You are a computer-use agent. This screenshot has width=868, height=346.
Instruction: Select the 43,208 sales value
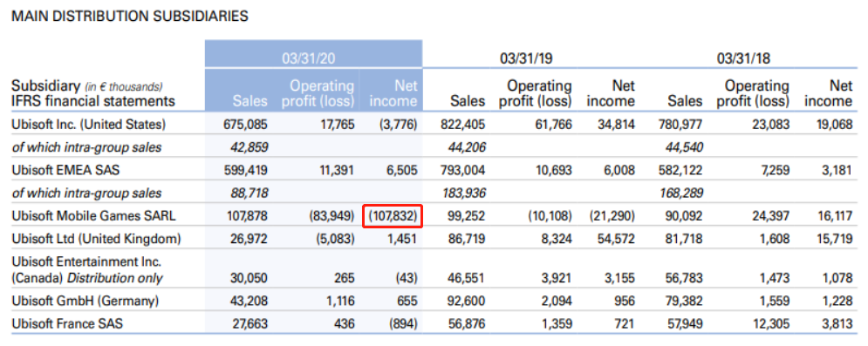click(x=249, y=301)
